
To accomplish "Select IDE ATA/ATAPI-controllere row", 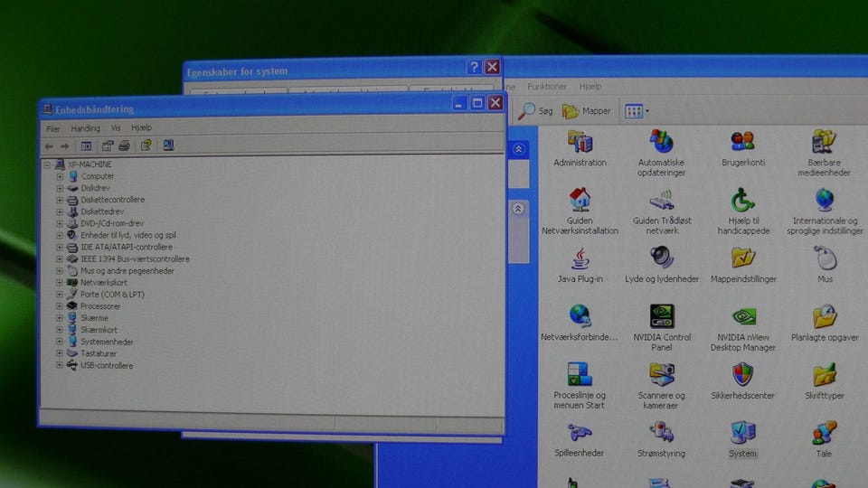I will (127, 248).
